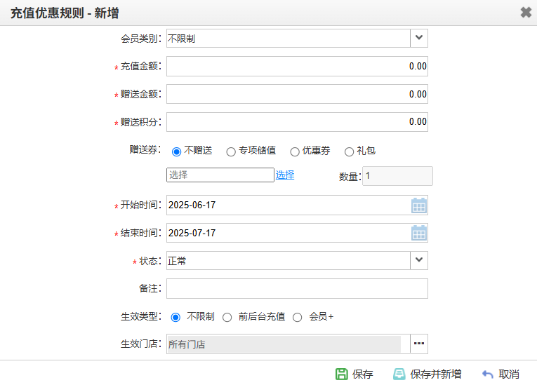
Task: Expand the 状态 dropdown arrow
Action: point(419,260)
